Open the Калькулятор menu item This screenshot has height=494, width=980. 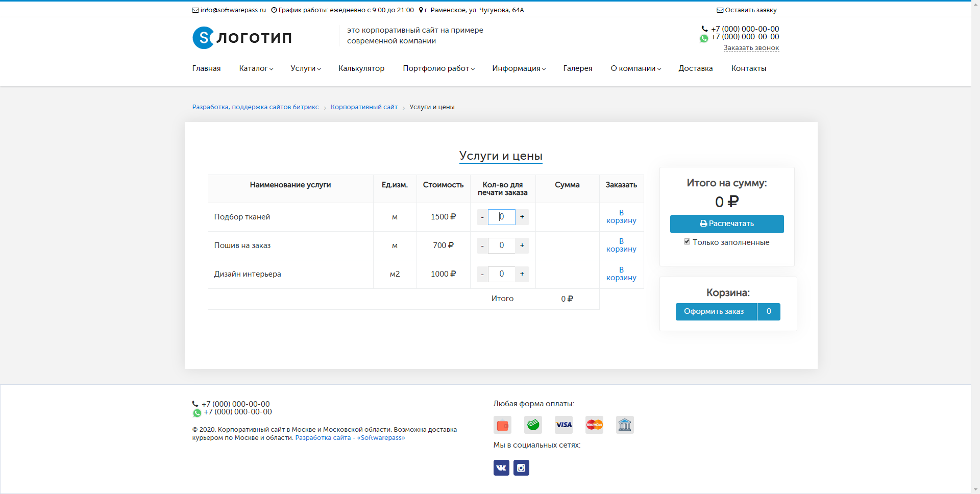[361, 68]
